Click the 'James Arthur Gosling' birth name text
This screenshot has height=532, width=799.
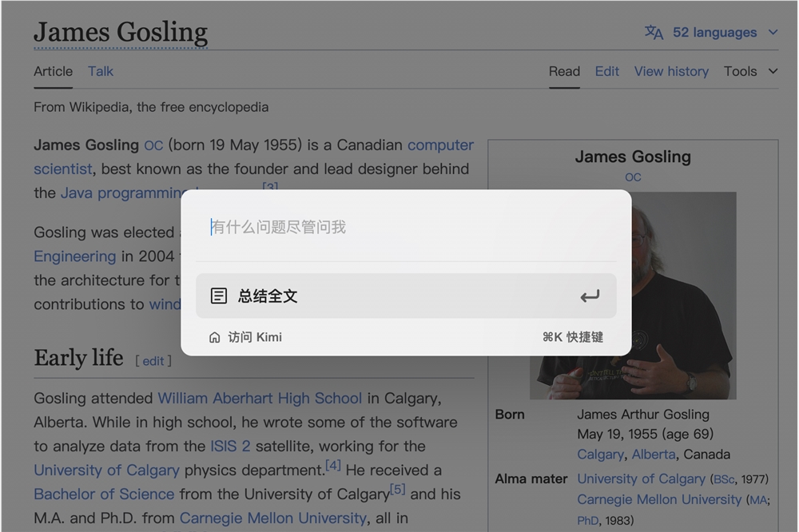643,415
